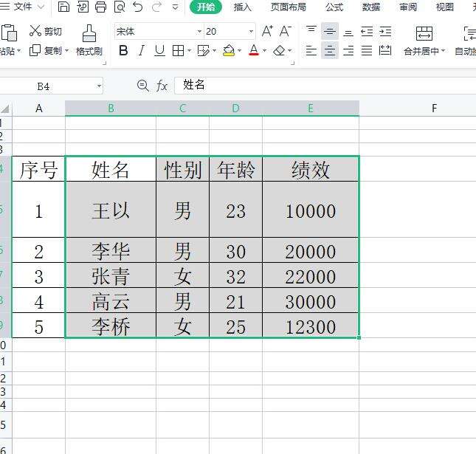Screen dimensions: 476x454
Task: Switch to the 插入 (Insert) tab
Action: pos(243,7)
